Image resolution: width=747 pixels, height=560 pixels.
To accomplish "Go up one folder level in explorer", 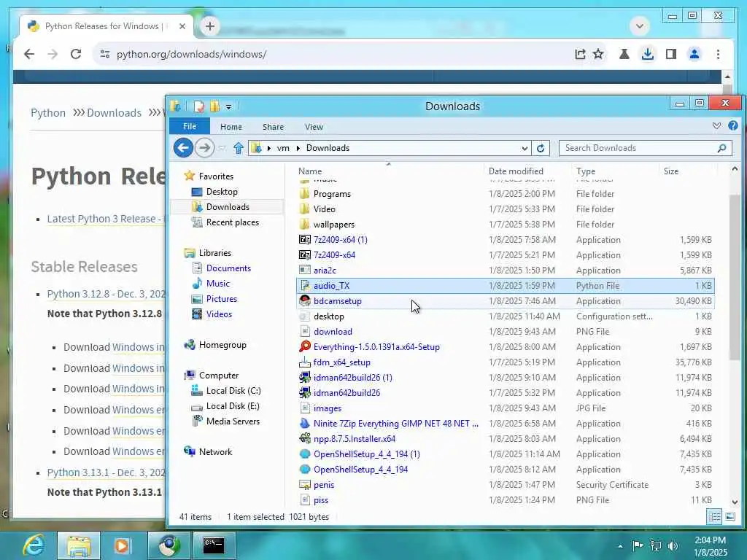I will pos(239,148).
